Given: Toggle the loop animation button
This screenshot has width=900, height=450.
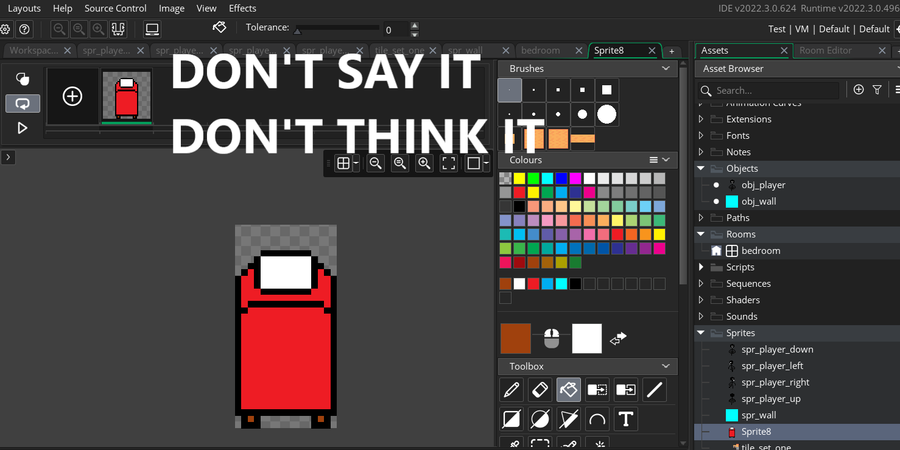Looking at the screenshot, I should point(22,104).
